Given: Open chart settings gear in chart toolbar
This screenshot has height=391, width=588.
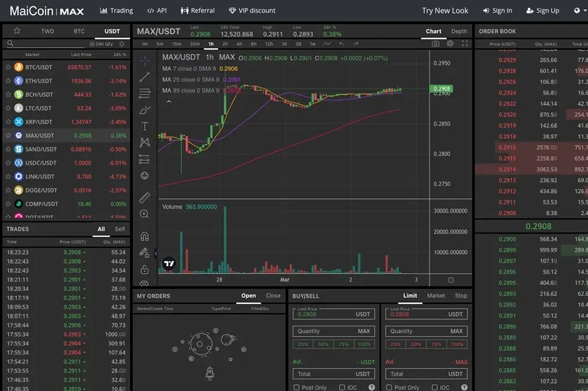Looking at the screenshot, I should click(x=450, y=44).
